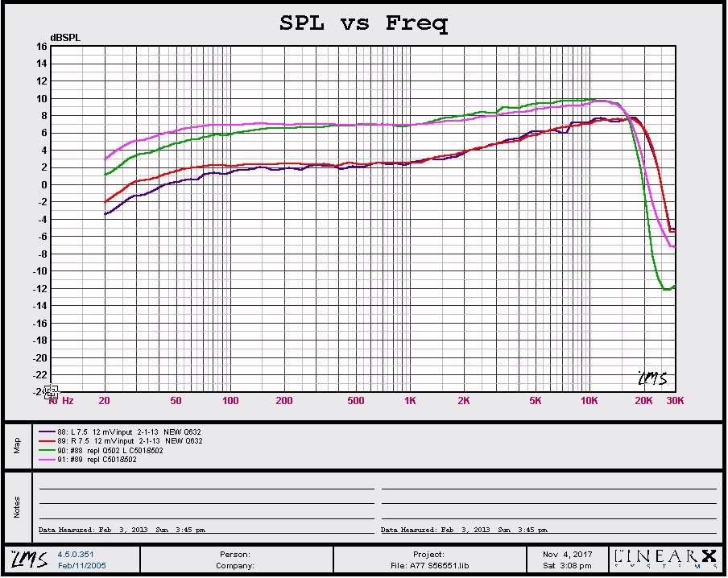Click the SPL vs Freq graph title
728x578 pixels.
point(363,23)
